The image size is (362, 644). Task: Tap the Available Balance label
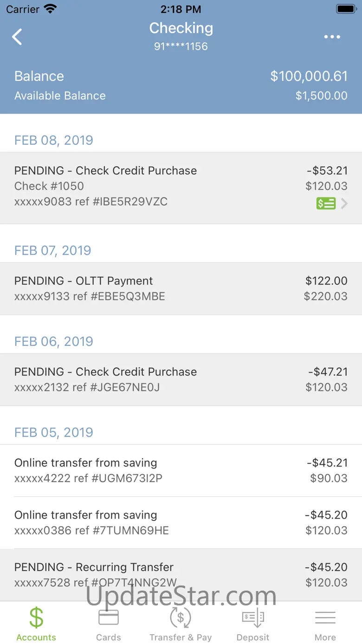(60, 96)
